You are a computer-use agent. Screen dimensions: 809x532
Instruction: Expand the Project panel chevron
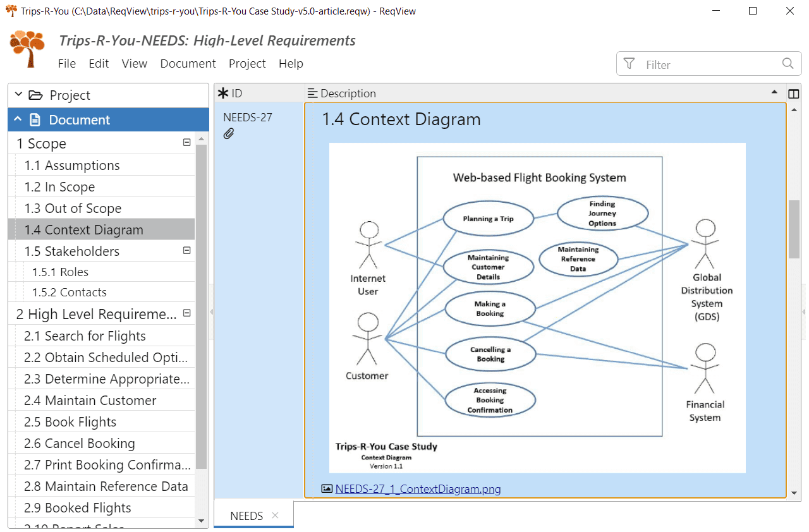[x=18, y=95]
